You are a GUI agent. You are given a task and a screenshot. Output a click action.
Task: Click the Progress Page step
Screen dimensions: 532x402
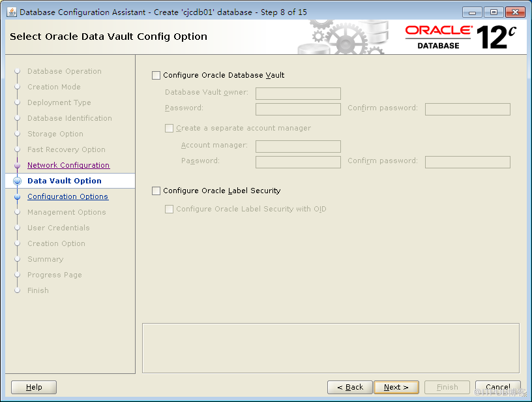click(55, 275)
